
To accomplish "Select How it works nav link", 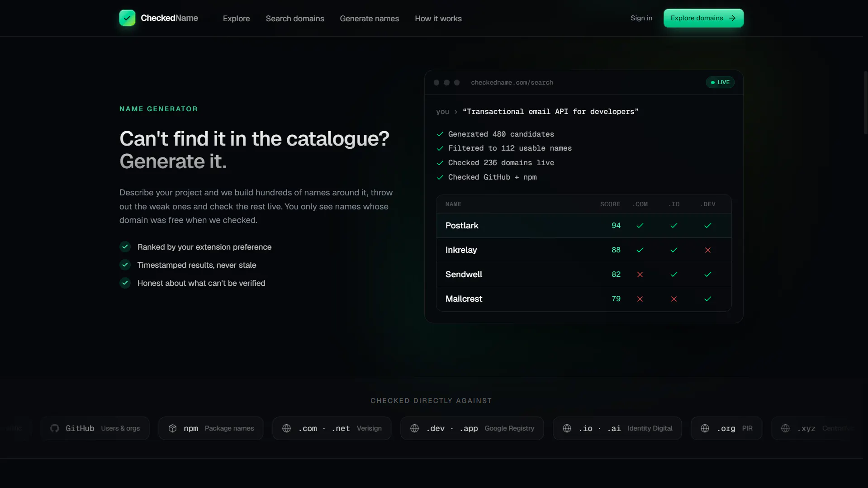I will tap(438, 19).
